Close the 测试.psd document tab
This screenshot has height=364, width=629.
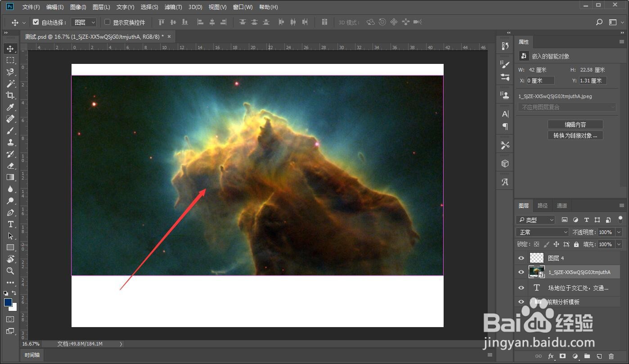pos(169,36)
